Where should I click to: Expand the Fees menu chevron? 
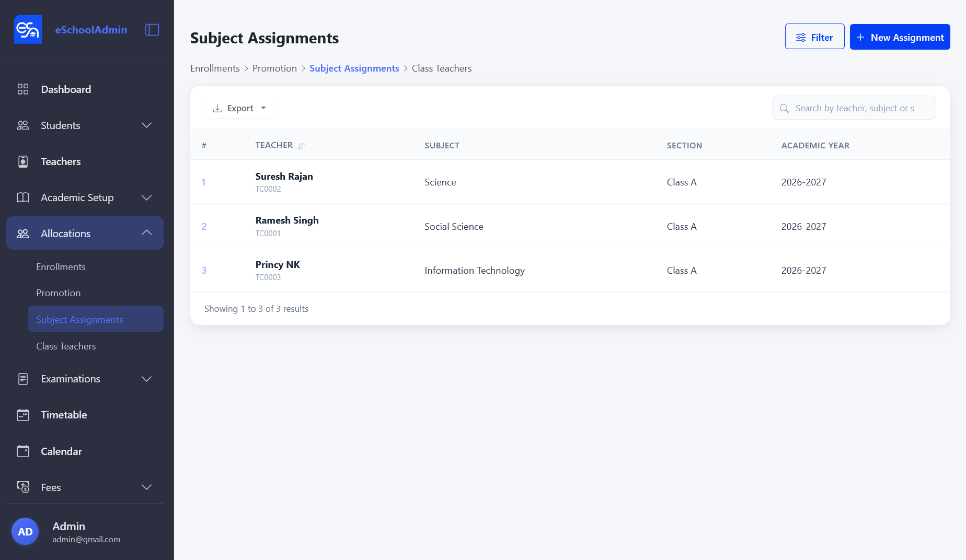147,487
